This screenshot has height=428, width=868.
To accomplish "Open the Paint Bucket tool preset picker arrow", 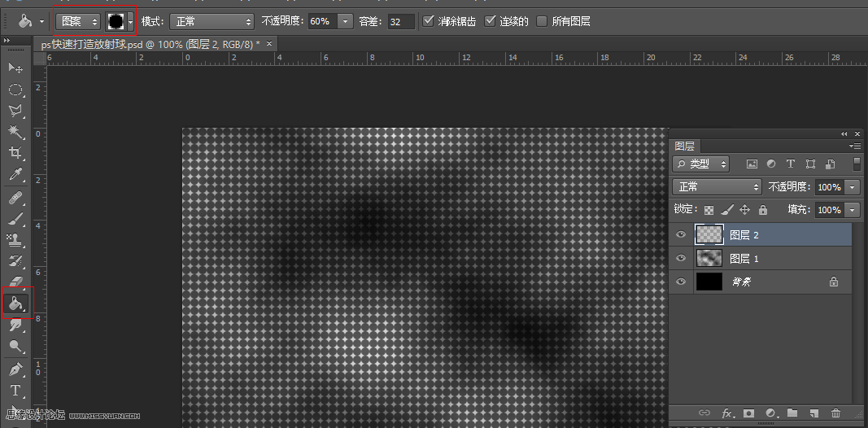I will click(42, 22).
